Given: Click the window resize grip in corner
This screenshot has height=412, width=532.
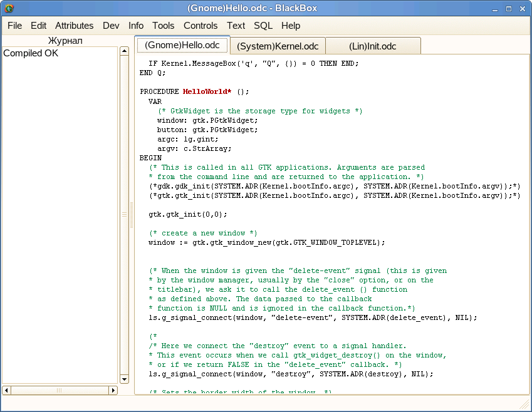Looking at the screenshot, I should 524,404.
